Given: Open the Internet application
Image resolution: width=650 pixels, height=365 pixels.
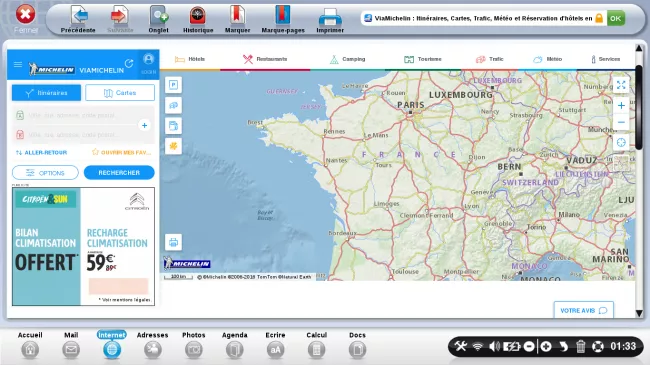Looking at the screenshot, I should click(x=112, y=345).
